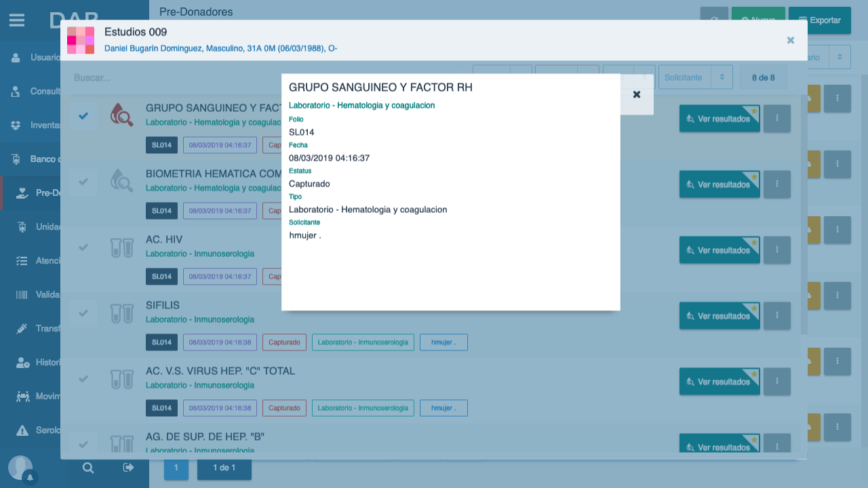Select the Pre-Donadores sidebar item

[32, 193]
